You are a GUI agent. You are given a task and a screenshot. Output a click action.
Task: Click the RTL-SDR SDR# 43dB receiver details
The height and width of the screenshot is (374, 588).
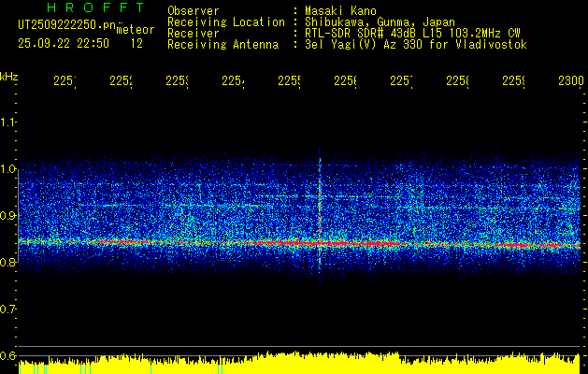click(412, 34)
